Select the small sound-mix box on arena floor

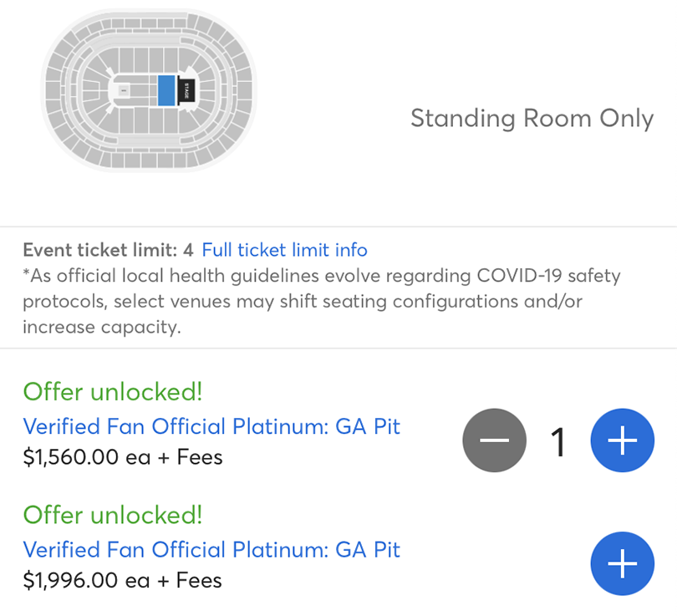pos(124,90)
